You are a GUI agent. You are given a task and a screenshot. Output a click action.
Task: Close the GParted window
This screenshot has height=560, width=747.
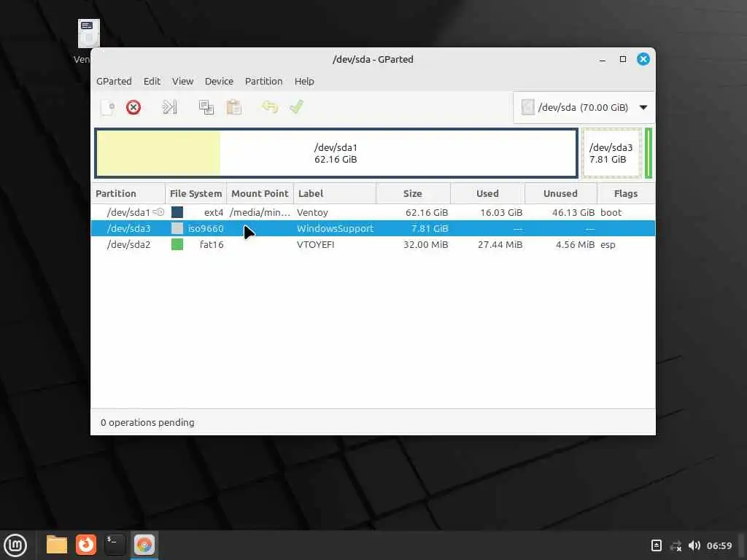643,59
